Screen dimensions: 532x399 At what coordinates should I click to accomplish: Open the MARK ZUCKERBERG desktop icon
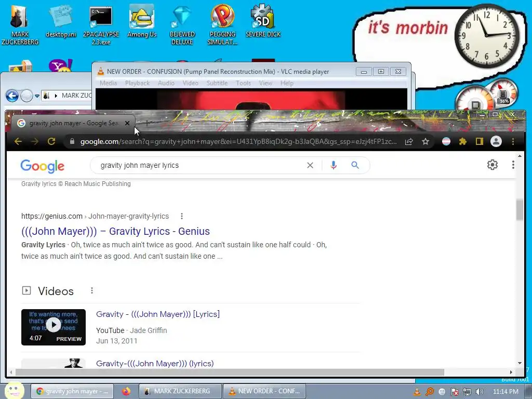tap(20, 24)
